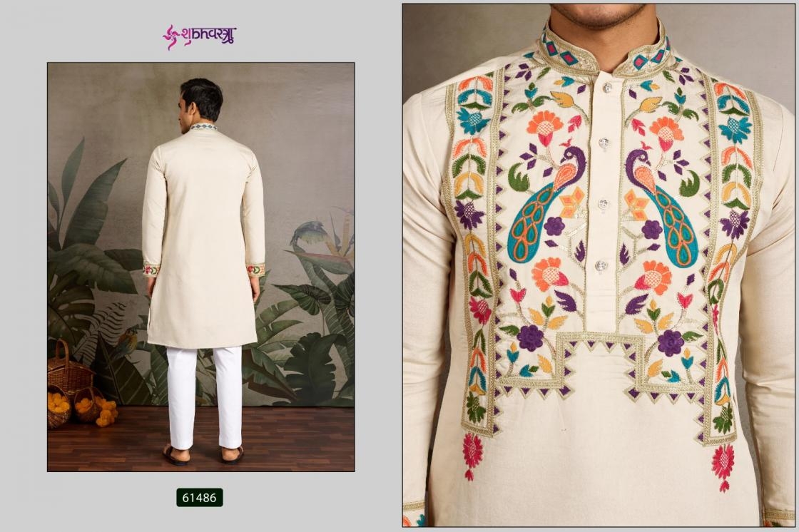Click the collar on the back-view kurta

point(203,127)
